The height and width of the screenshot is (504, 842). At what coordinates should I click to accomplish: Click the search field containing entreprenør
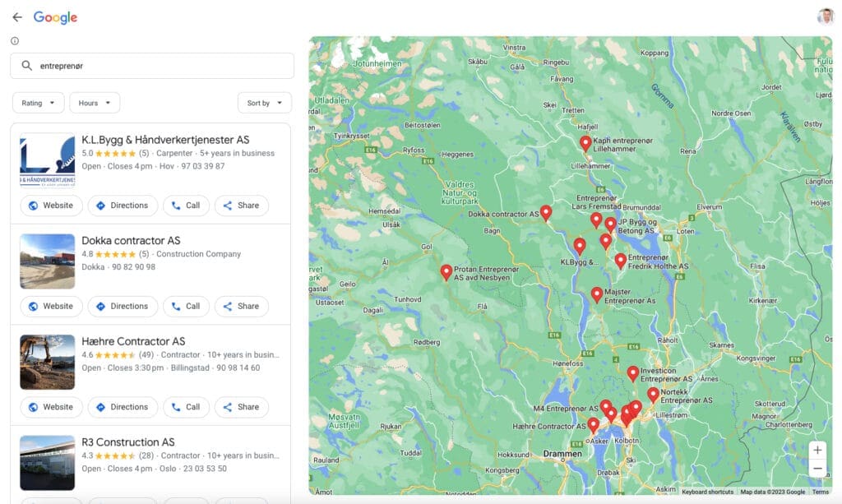point(152,65)
